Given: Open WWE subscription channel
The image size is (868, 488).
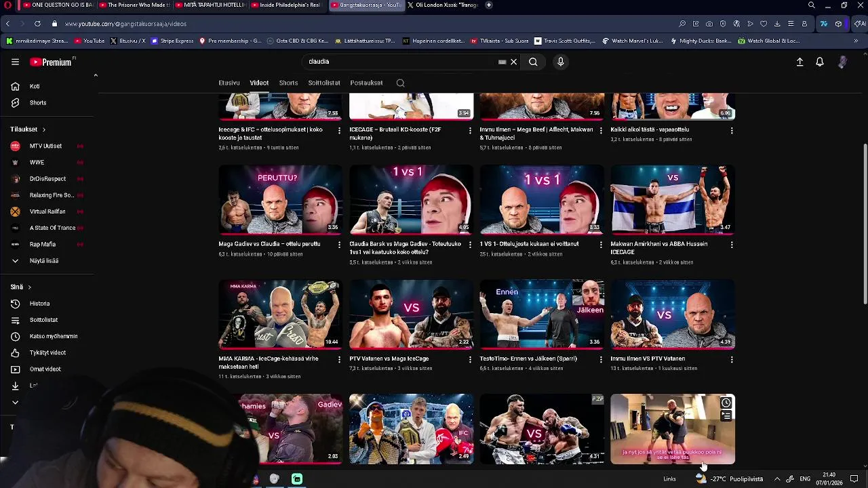Looking at the screenshot, I should point(37,163).
